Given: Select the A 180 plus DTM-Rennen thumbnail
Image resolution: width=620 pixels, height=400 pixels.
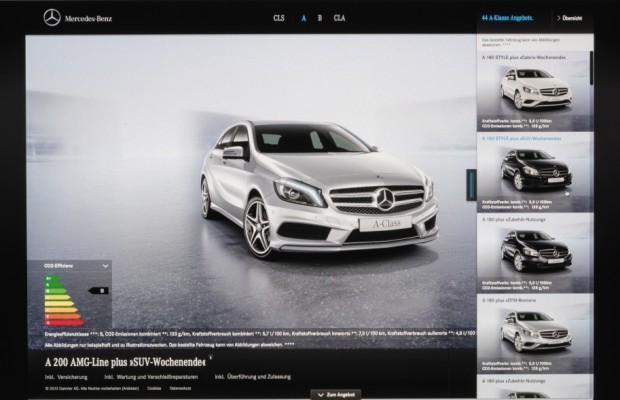Looking at the screenshot, I should pyautogui.click(x=535, y=332).
